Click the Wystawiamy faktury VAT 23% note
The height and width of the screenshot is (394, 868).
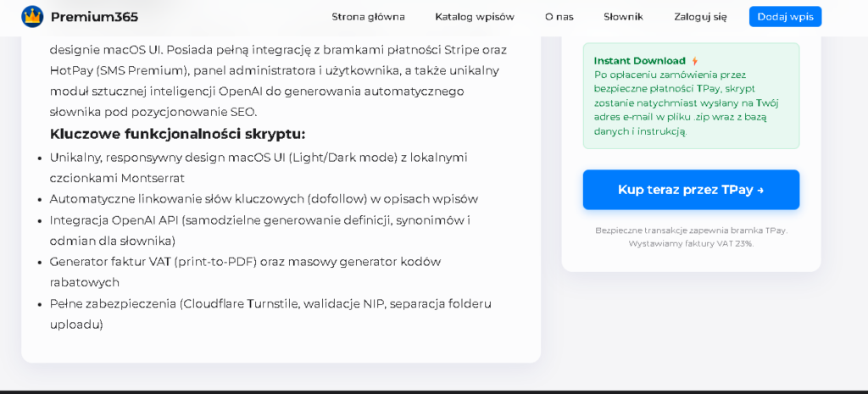[691, 243]
